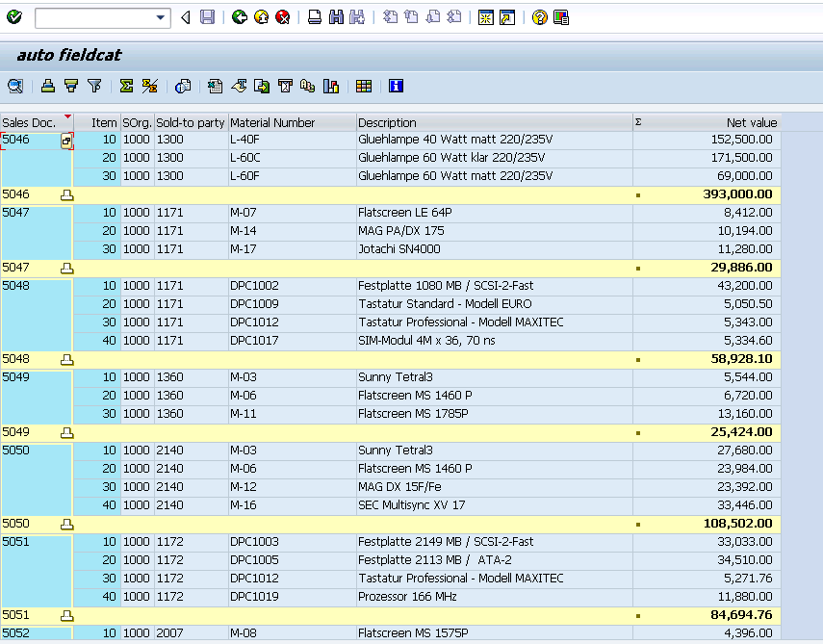Open the command field dropdown
Viewport: 823px width, 644px height.
159,17
